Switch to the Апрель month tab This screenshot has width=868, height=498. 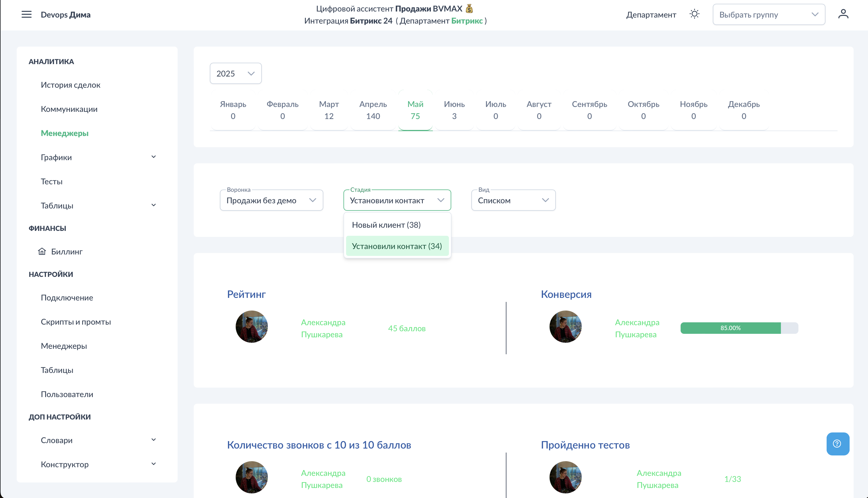click(x=372, y=110)
